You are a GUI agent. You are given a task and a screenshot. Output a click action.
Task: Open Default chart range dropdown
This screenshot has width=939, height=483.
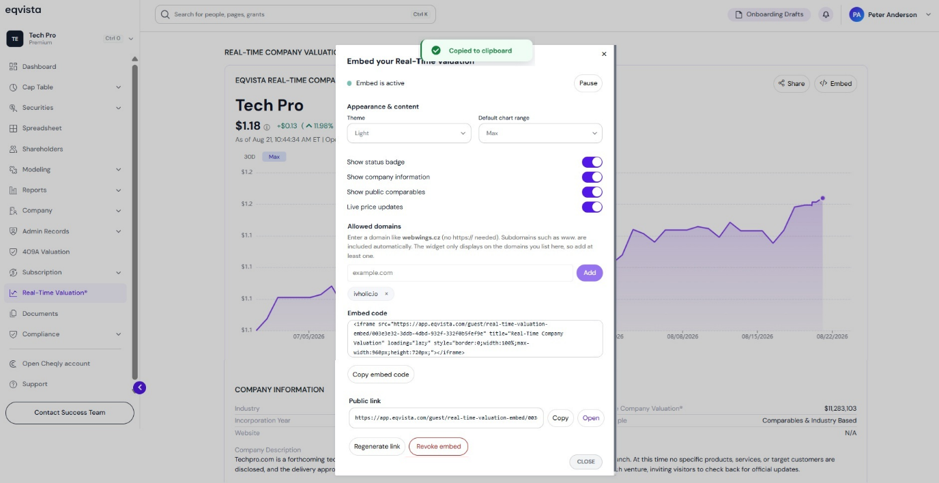coord(540,133)
